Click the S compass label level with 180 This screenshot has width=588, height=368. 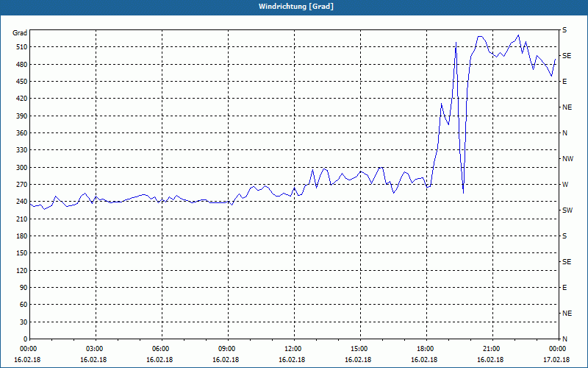[x=564, y=236]
